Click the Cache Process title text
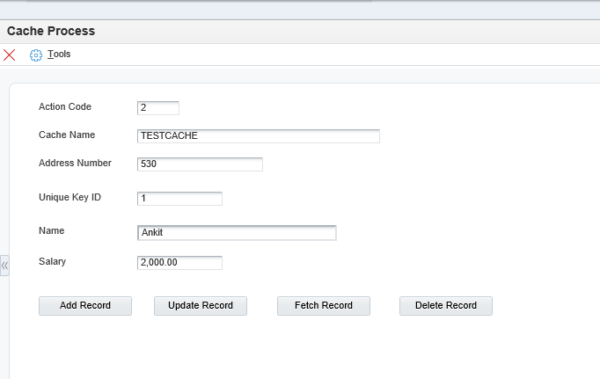The image size is (600, 379). tap(51, 31)
